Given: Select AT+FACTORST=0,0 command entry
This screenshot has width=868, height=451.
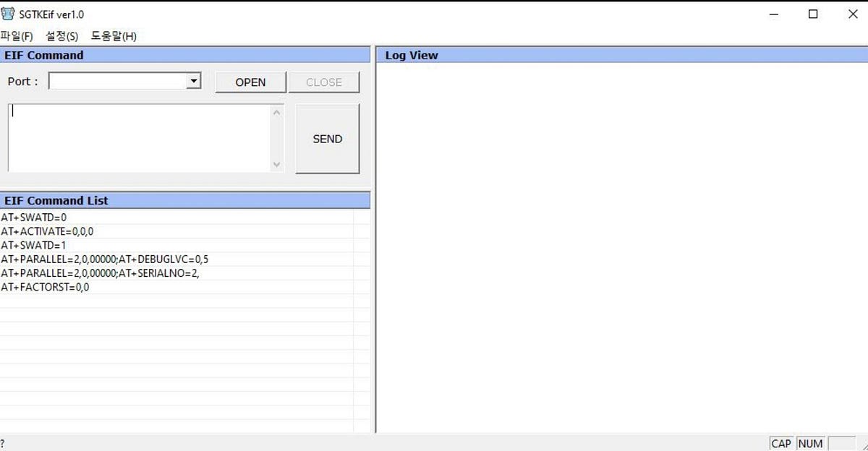Looking at the screenshot, I should [x=45, y=287].
